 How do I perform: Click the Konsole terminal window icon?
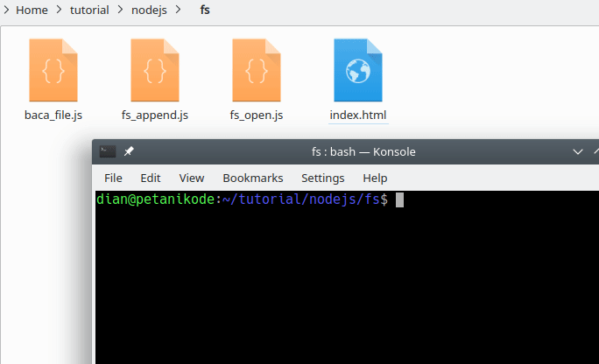tap(108, 151)
